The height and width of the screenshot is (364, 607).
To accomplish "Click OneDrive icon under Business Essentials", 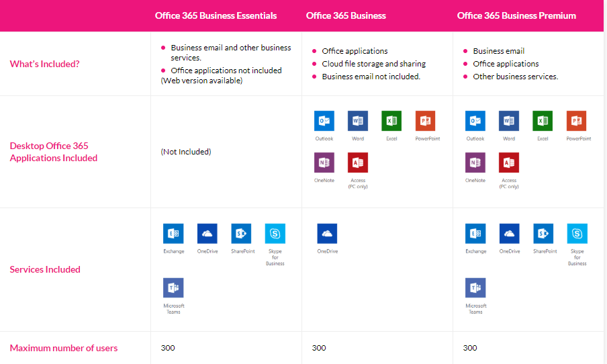I will click(x=207, y=234).
